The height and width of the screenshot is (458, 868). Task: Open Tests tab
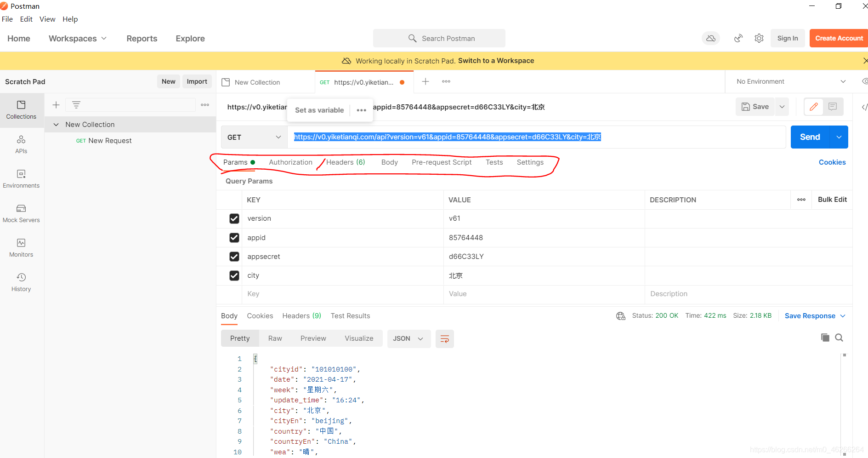[494, 162]
